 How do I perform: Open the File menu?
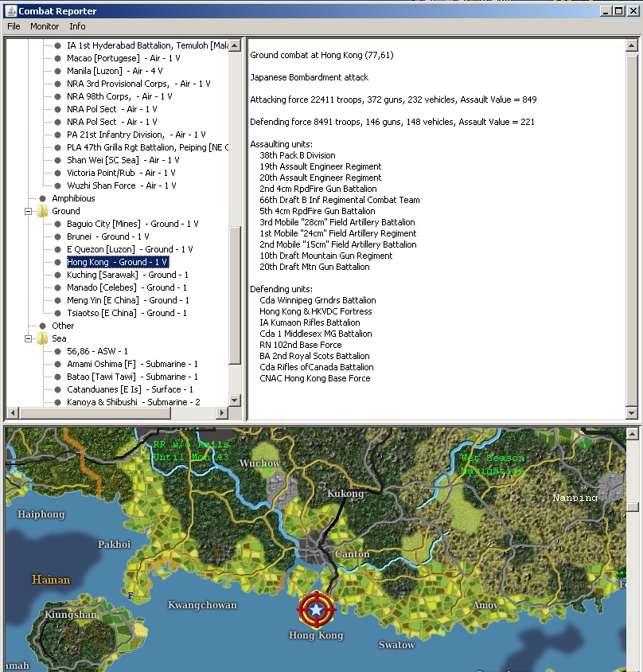tap(14, 26)
